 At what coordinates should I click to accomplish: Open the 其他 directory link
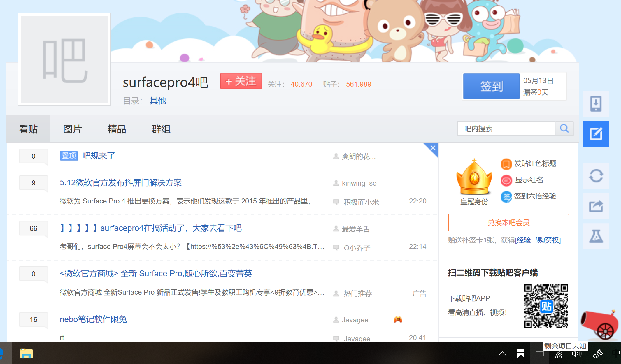click(158, 101)
